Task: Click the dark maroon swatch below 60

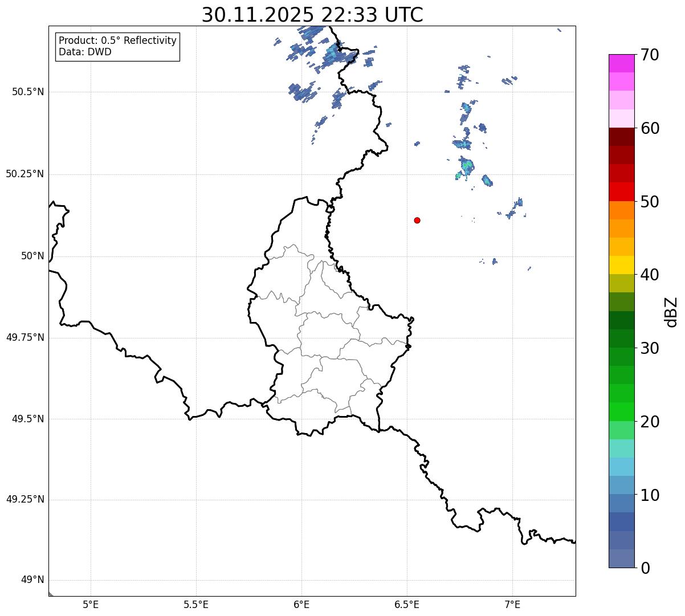Action: [x=621, y=137]
